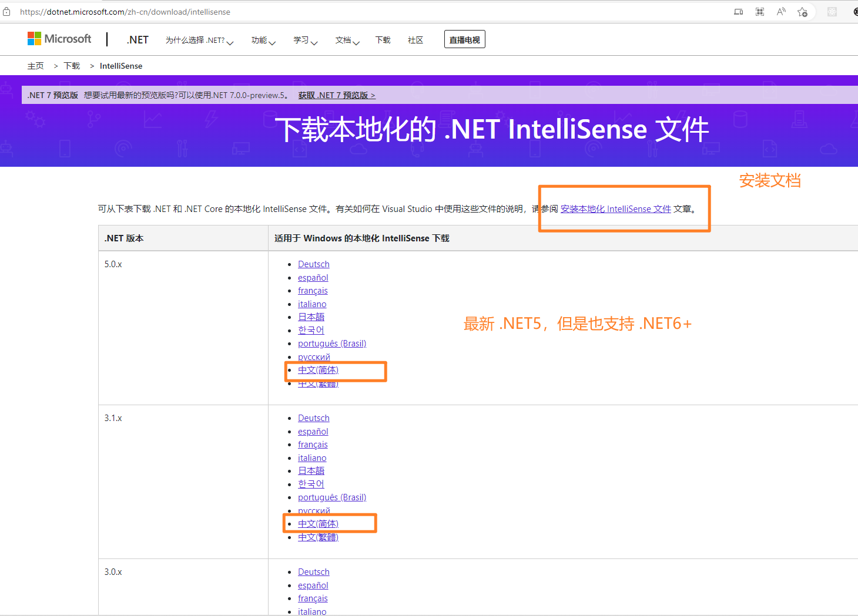The height and width of the screenshot is (616, 858).
Task: Click the site lock icon in address bar
Action: click(x=6, y=12)
